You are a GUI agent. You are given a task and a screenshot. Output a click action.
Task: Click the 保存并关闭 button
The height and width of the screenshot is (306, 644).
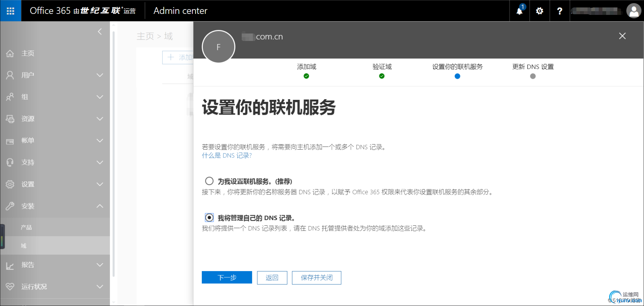(x=316, y=278)
